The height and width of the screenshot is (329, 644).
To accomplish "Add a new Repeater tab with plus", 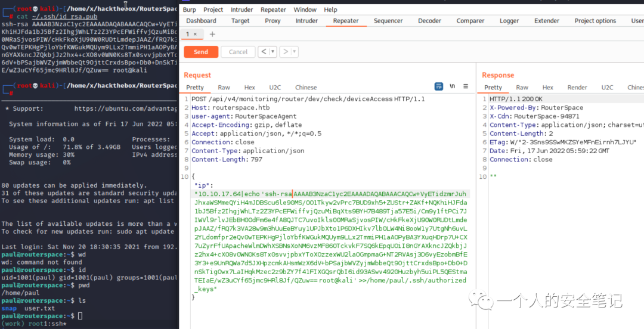I will pyautogui.click(x=212, y=34).
